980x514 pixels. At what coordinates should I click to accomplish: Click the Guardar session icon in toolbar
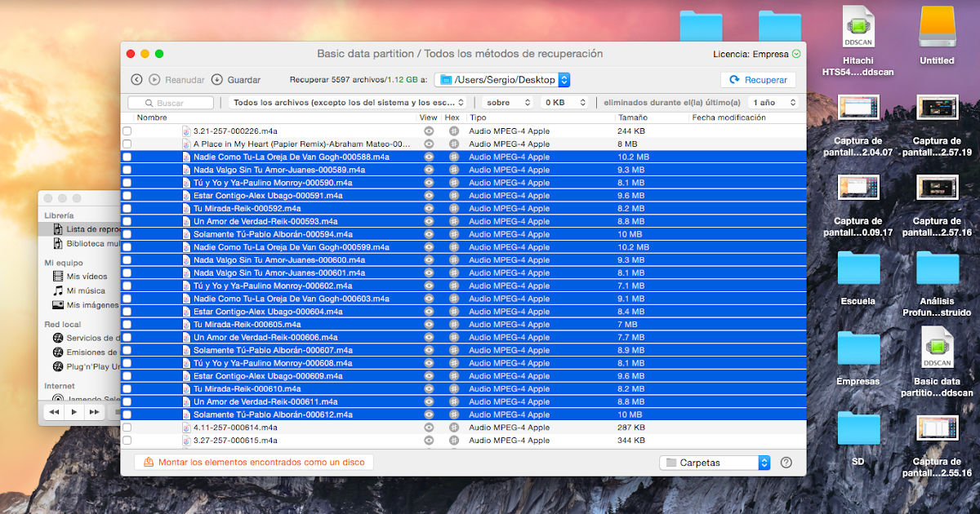click(215, 80)
